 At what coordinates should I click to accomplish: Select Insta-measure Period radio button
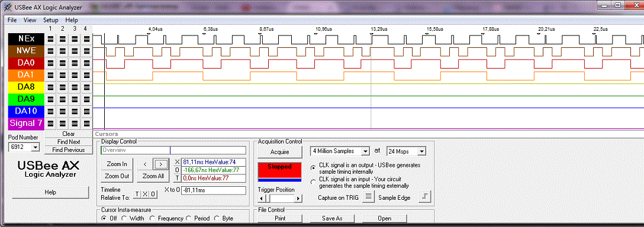coord(189,218)
